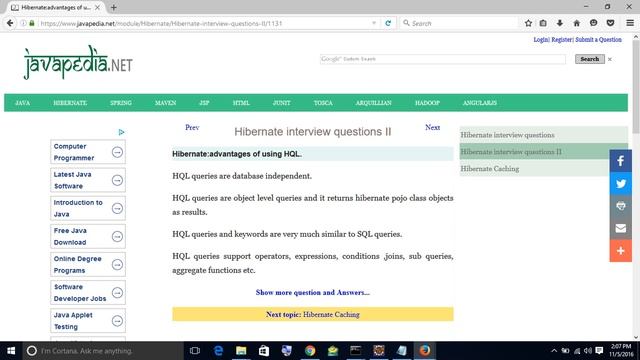Open Software Developer Jobs ad link
The image size is (640, 360).
point(88,293)
